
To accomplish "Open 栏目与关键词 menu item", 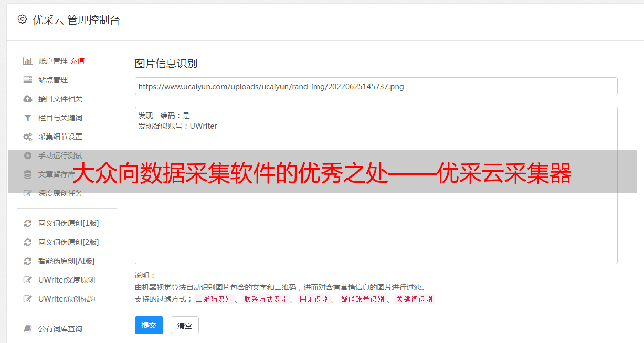I will (x=60, y=118).
